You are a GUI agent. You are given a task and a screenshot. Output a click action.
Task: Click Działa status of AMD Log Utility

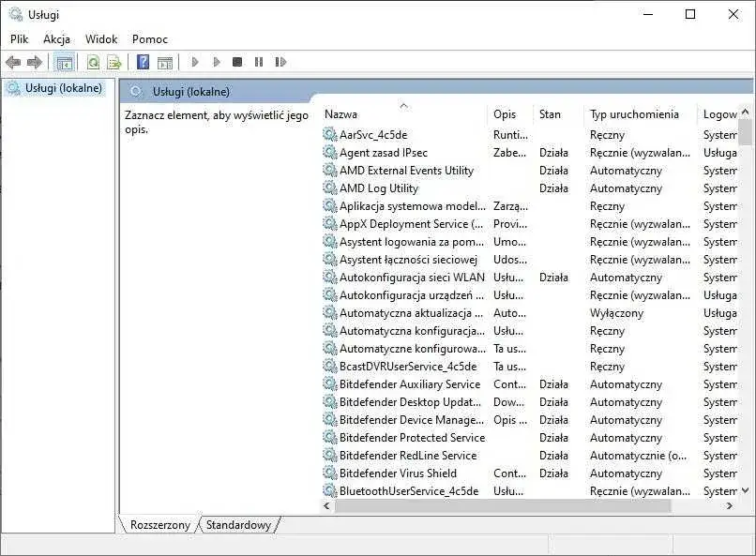point(553,188)
